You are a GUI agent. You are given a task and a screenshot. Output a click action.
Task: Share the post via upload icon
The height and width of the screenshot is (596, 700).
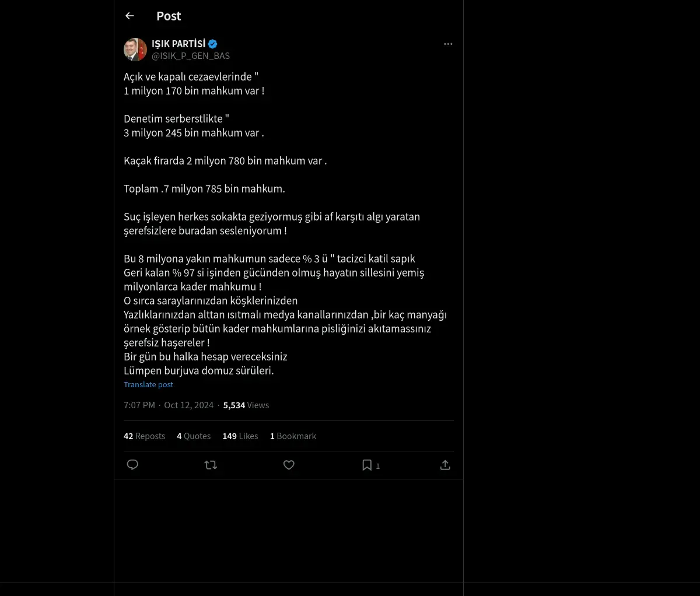tap(445, 465)
